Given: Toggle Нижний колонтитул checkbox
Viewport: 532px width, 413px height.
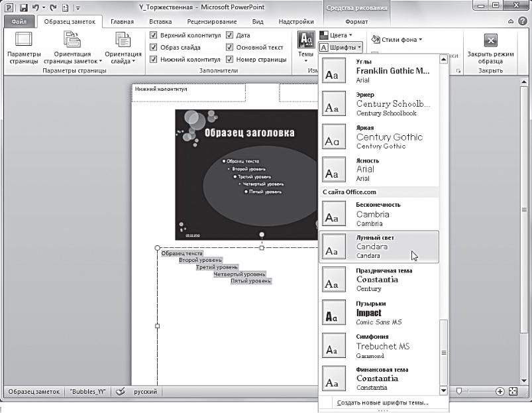Looking at the screenshot, I should tap(153, 60).
